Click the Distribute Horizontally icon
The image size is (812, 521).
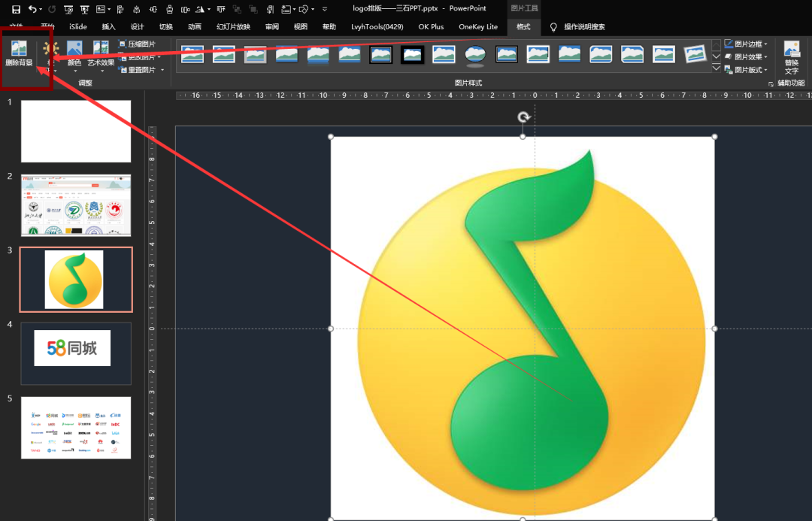[x=186, y=9]
